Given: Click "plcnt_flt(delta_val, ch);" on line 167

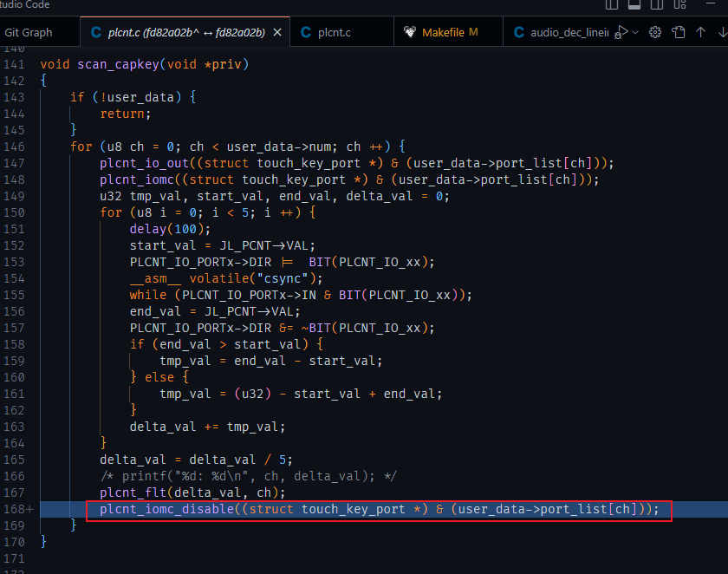Looking at the screenshot, I should click(x=192, y=493).
